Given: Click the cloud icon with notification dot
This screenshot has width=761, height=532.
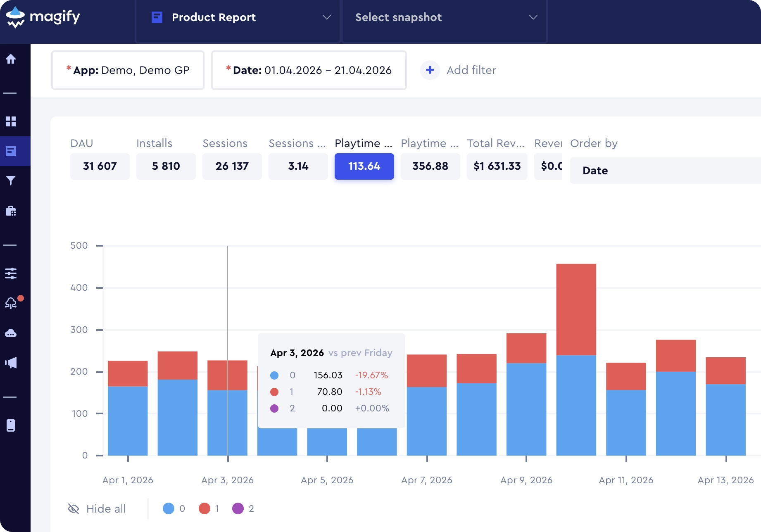Looking at the screenshot, I should pyautogui.click(x=12, y=303).
